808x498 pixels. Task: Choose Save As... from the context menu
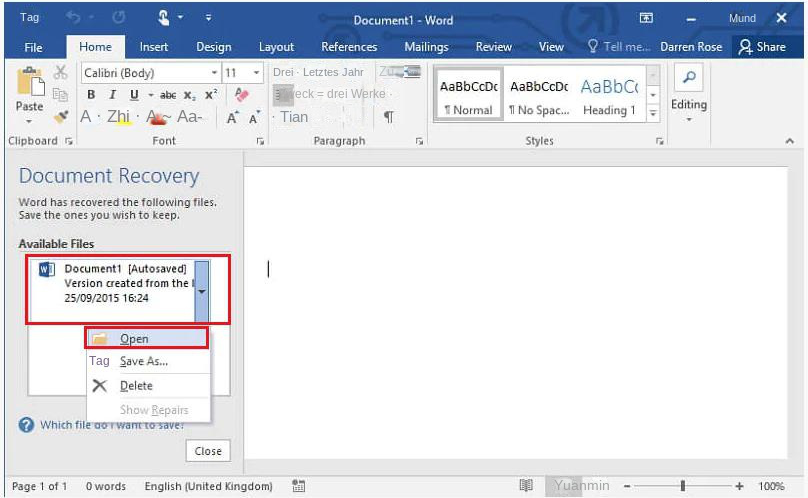coord(148,361)
